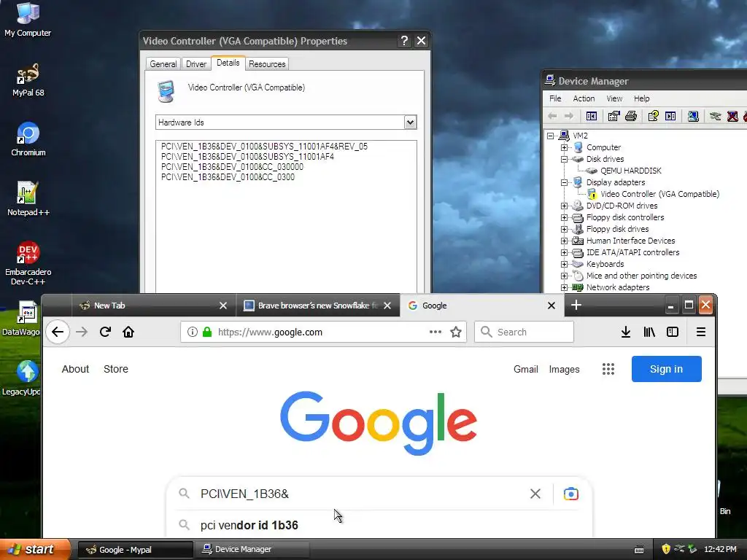Expand Network adapters node
Screen dimensions: 747x560
tap(564, 287)
